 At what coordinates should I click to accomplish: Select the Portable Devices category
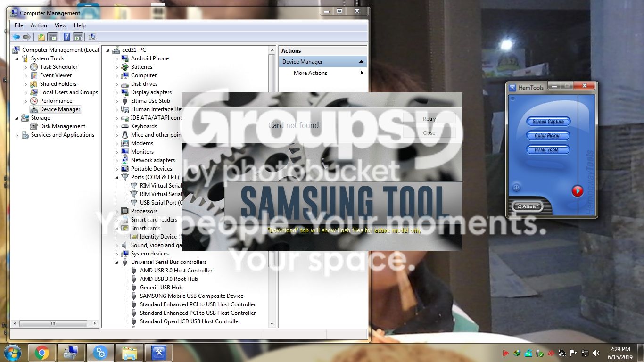point(151,169)
